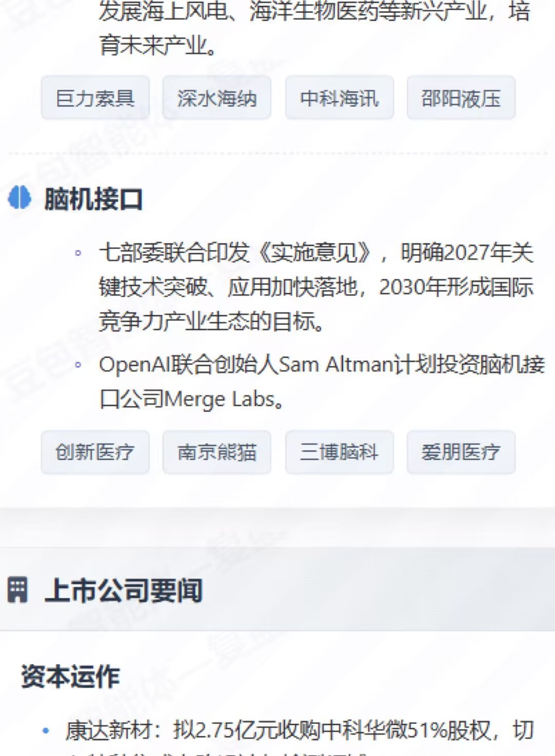Open the 爱朋医疗 stock tag
The image size is (555, 756).
click(461, 452)
